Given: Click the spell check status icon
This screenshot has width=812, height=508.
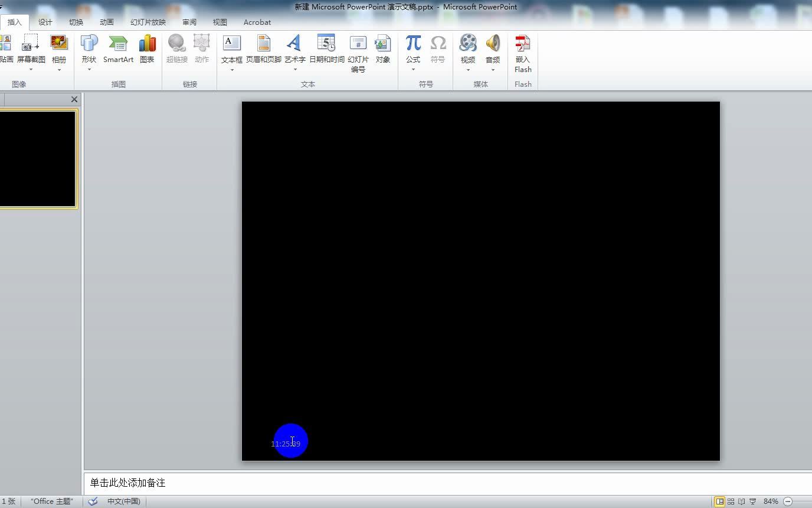Looking at the screenshot, I should tap(93, 501).
